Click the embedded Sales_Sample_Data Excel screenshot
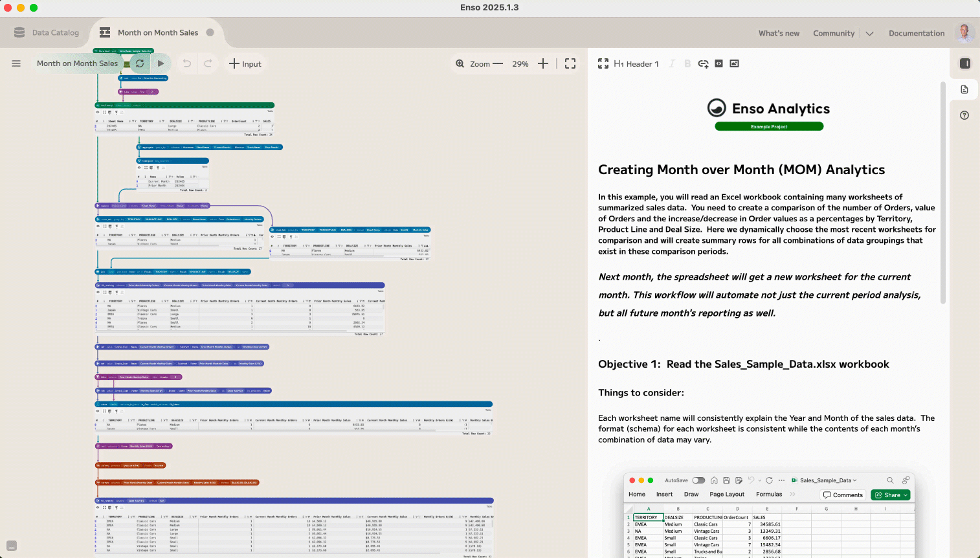Image resolution: width=980 pixels, height=558 pixels. [769, 515]
